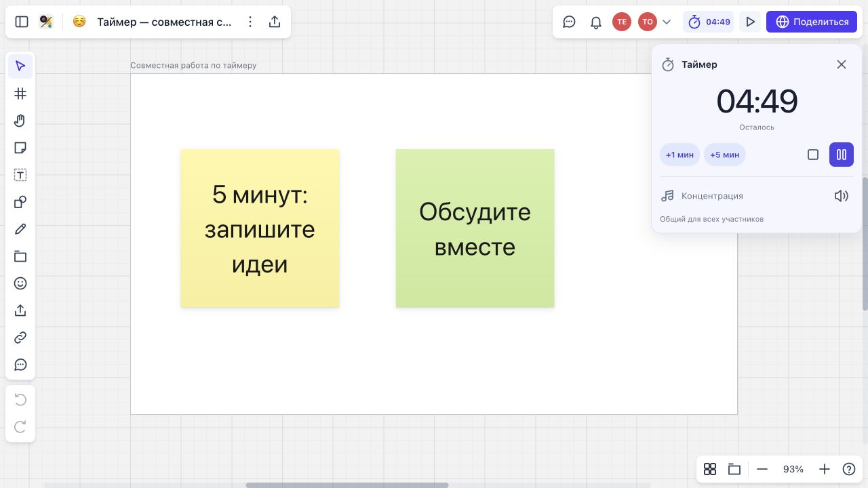The height and width of the screenshot is (488, 868).
Task: Select the hand pan tool
Action: pos(20,121)
